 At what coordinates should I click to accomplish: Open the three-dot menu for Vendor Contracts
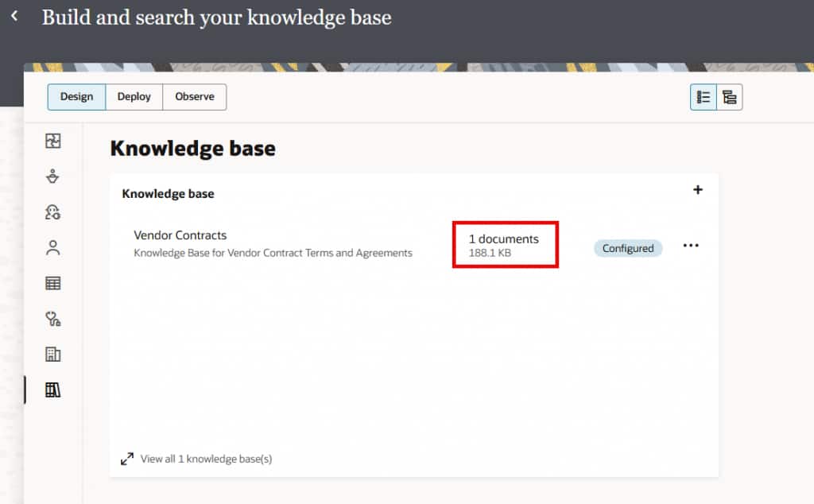pos(691,246)
